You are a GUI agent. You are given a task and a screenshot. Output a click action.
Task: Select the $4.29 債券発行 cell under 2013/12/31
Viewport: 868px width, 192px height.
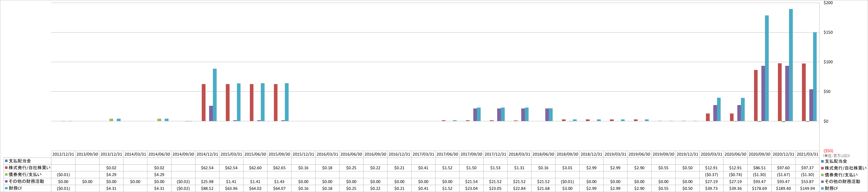(x=111, y=175)
